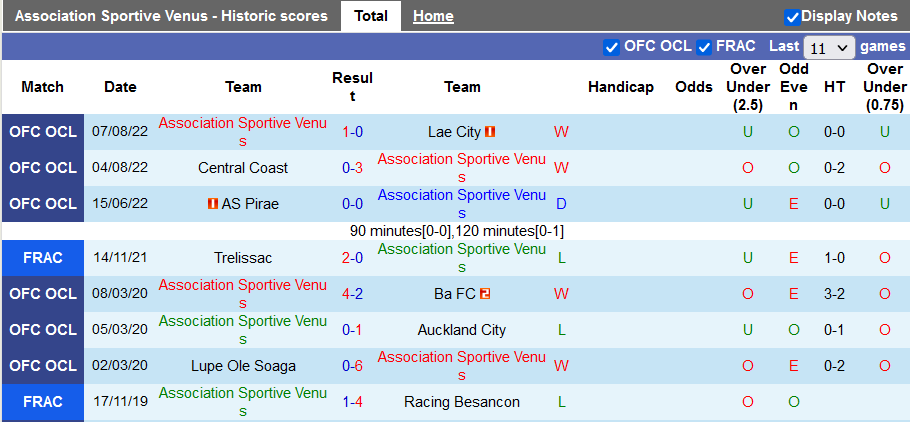Open the Central Coast team page
This screenshot has height=422, width=910.
coord(243,168)
